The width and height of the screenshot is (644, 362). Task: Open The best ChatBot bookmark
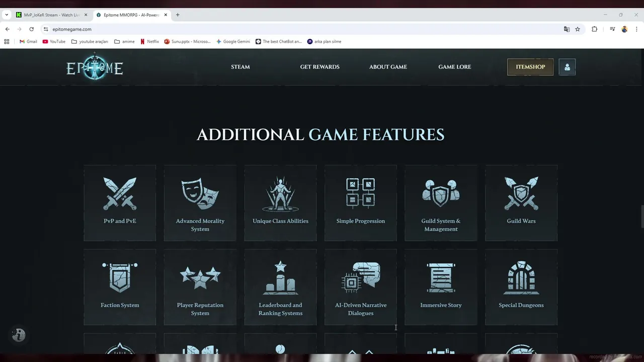(x=279, y=42)
